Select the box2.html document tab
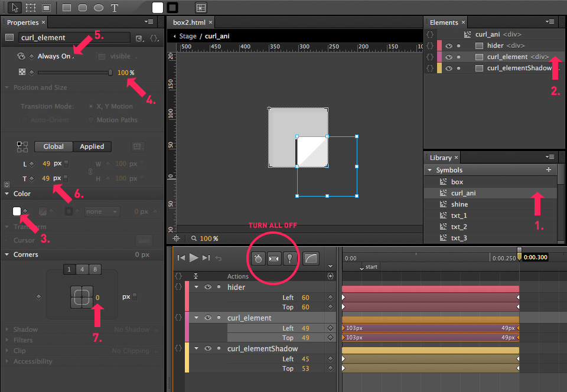567x392 pixels. (x=189, y=22)
